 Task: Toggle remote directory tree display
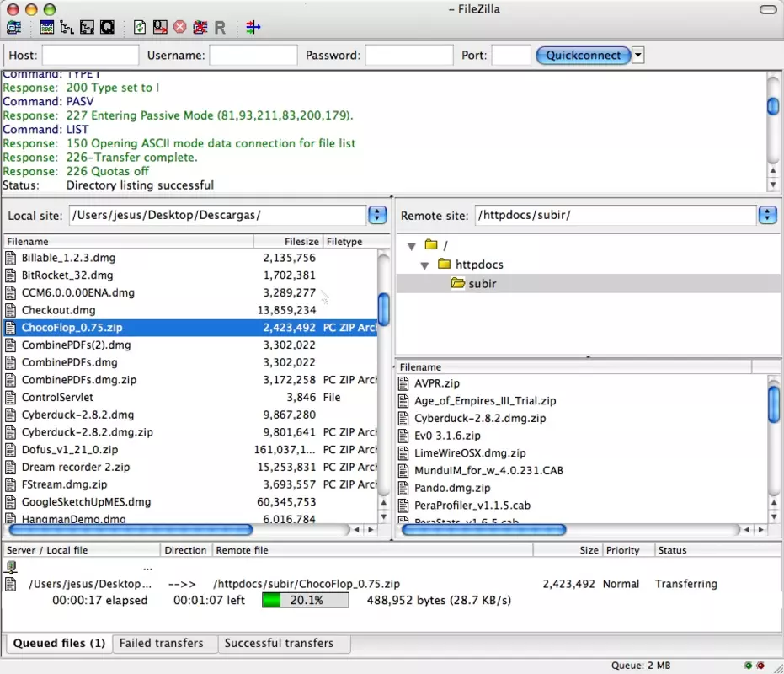(x=87, y=27)
